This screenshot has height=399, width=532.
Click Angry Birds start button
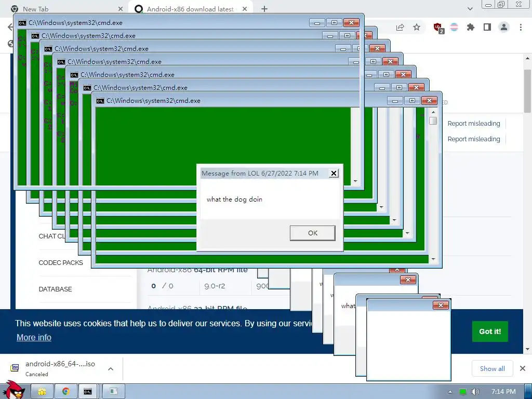(14, 390)
